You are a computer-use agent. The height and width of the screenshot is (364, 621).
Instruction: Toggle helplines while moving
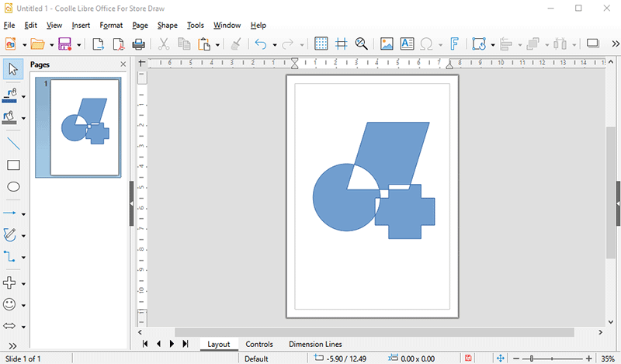point(341,44)
